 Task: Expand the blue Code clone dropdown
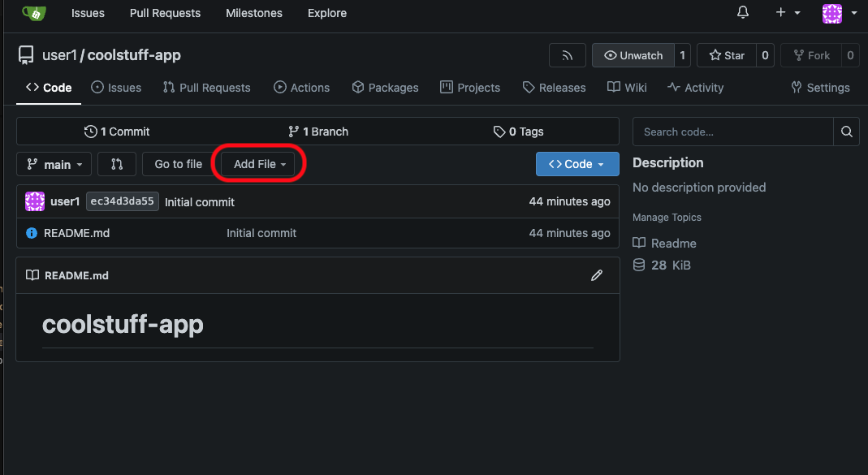point(577,164)
